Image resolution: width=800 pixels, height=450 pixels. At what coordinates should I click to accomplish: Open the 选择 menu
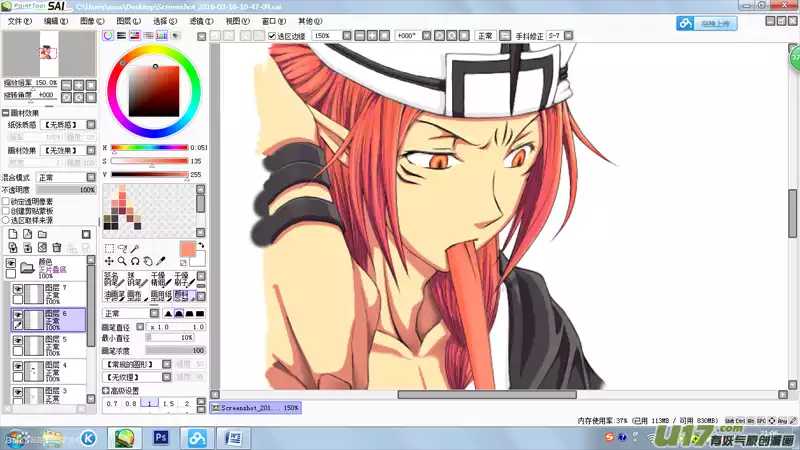click(165, 21)
